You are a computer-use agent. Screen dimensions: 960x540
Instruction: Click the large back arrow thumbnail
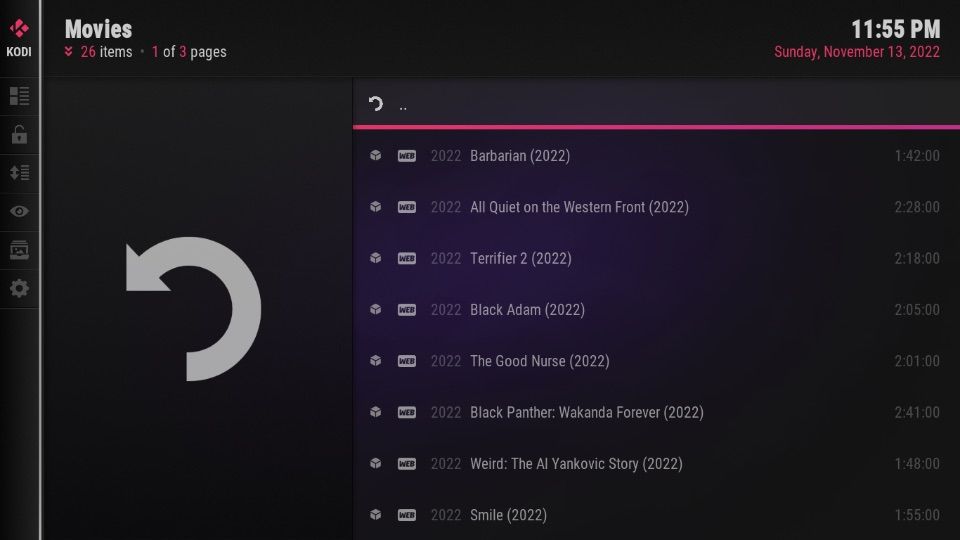point(193,309)
